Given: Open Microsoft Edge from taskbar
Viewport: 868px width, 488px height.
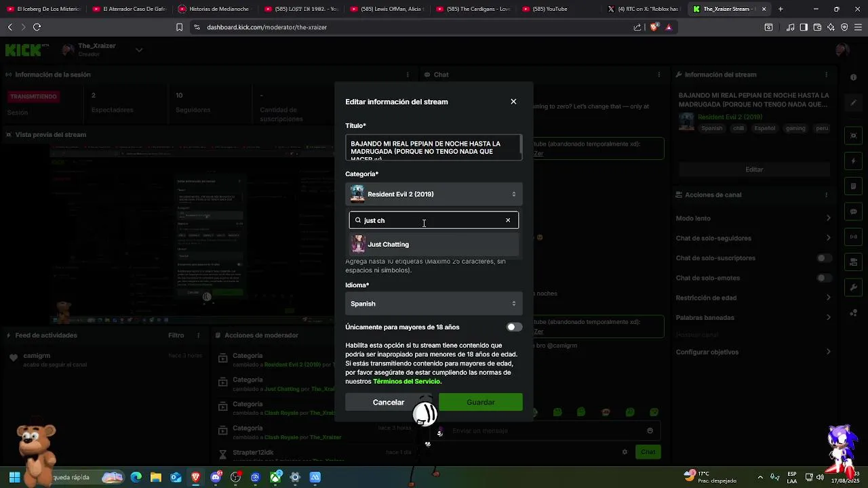Looking at the screenshot, I should pyautogui.click(x=136, y=477).
